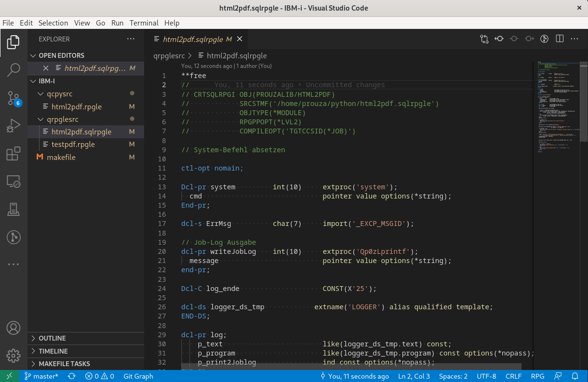Show notifications via the bell icon
Image resolution: width=588 pixels, height=382 pixels.
pyautogui.click(x=575, y=376)
